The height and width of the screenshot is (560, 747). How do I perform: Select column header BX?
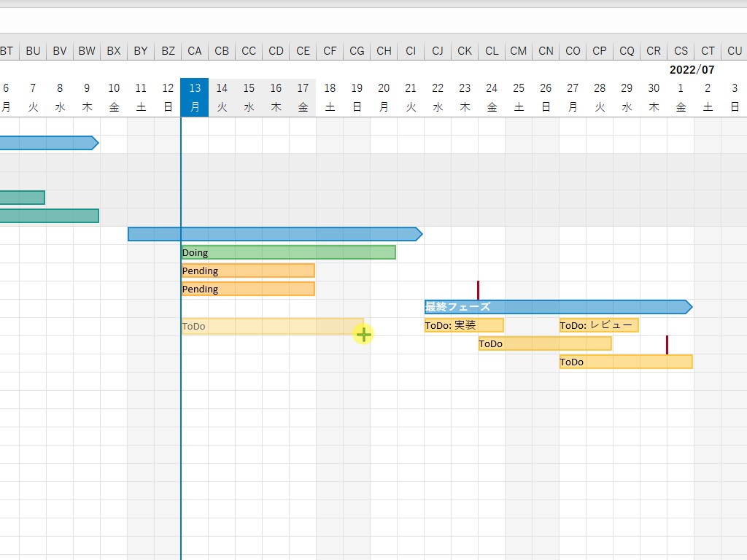114,51
